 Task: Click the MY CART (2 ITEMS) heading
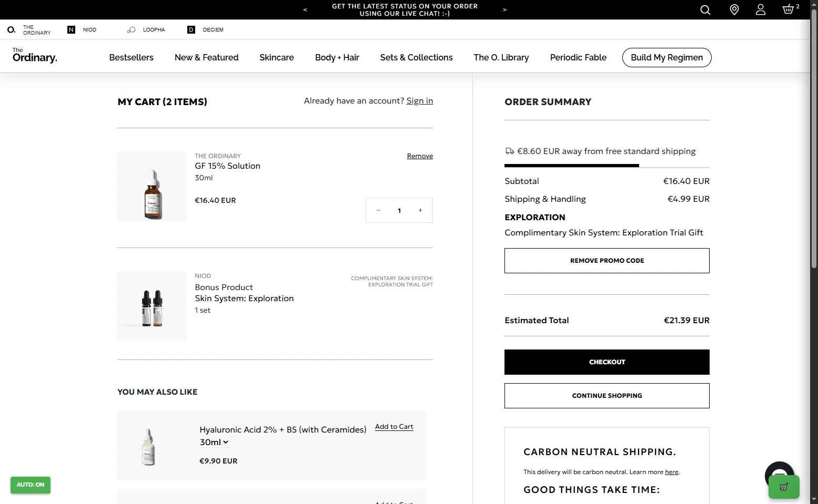163,102
